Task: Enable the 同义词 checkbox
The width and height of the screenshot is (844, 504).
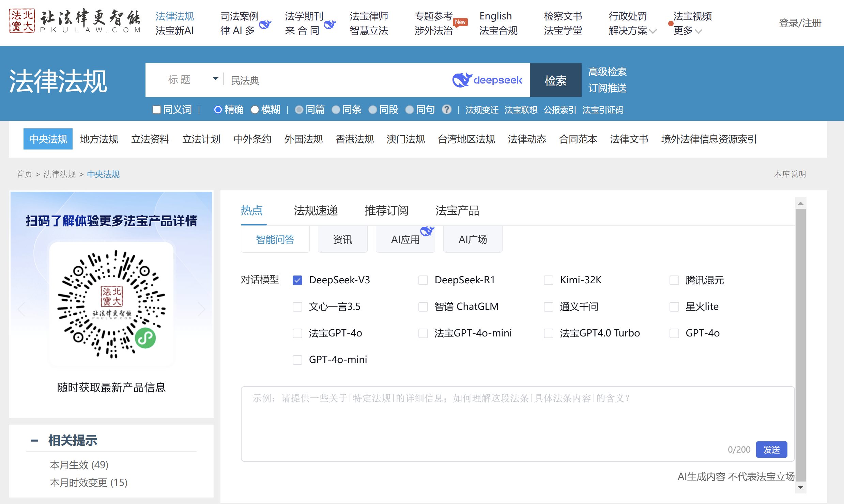Action: tap(157, 110)
